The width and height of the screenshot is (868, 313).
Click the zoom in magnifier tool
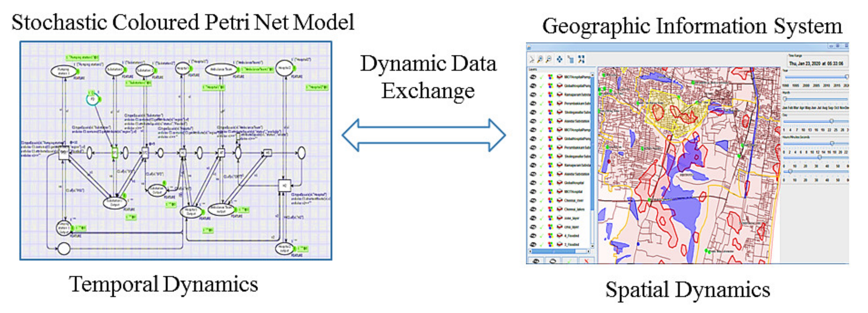point(540,59)
